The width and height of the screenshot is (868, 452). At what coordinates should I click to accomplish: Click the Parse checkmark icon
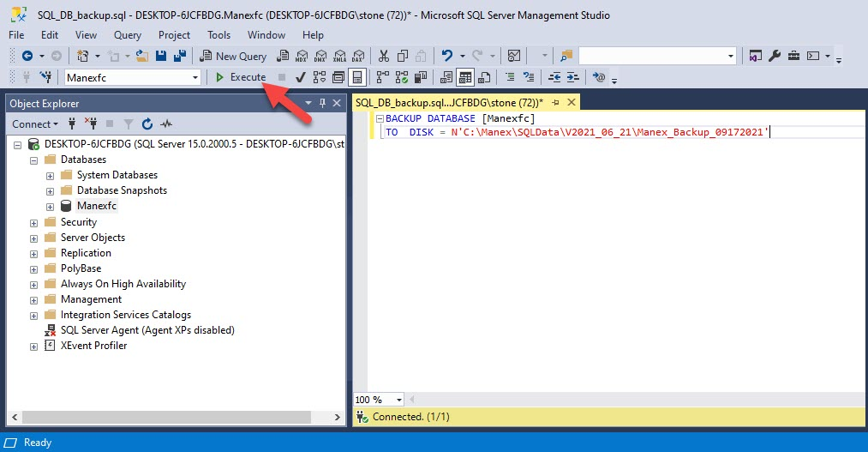[301, 77]
